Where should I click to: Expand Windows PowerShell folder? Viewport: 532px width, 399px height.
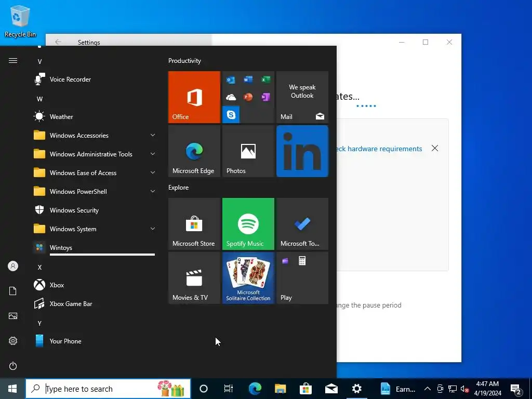(95, 191)
